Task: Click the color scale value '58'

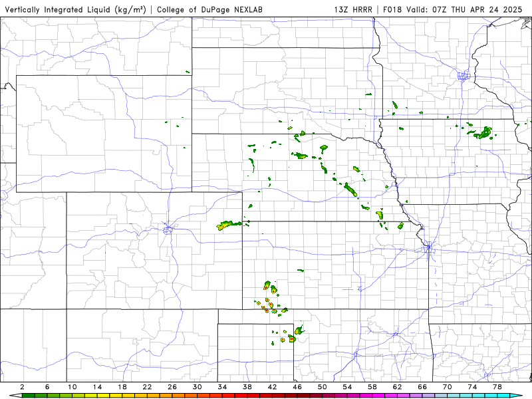Action: pyautogui.click(x=372, y=387)
